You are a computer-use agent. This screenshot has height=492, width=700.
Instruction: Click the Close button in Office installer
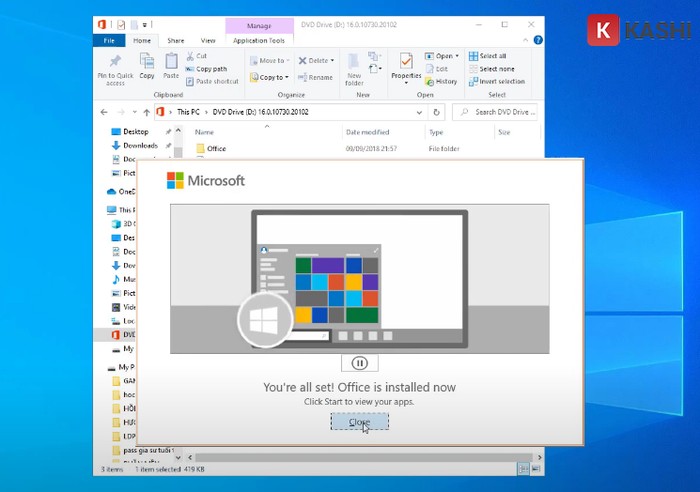tap(359, 422)
